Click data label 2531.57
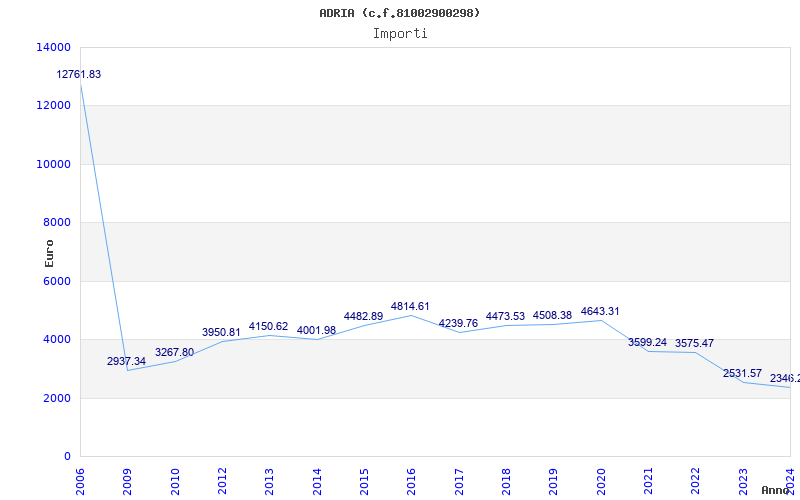Image resolution: width=800 pixels, height=500 pixels. (742, 373)
